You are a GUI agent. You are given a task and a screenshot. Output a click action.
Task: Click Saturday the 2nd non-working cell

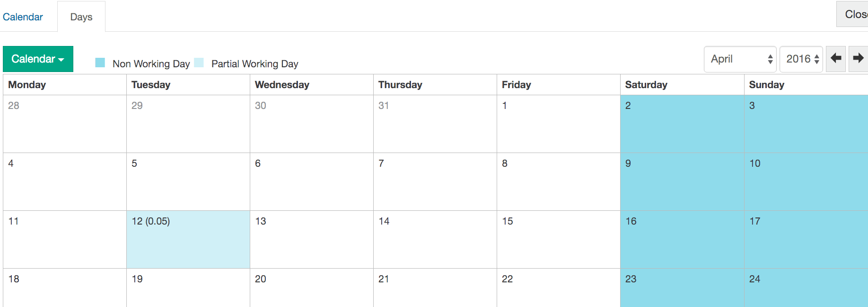coord(682,124)
